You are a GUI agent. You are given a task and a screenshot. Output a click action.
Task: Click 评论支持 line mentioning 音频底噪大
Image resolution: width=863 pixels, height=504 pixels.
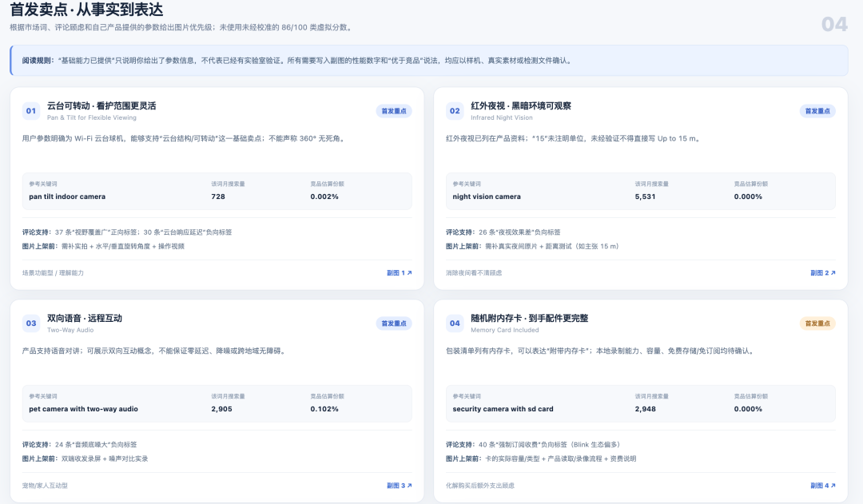coord(79,445)
